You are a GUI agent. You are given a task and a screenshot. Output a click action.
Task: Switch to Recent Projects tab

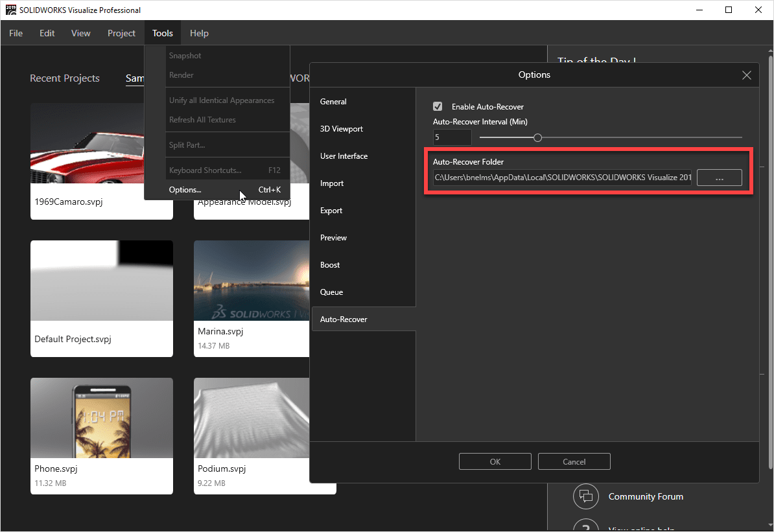tap(65, 78)
